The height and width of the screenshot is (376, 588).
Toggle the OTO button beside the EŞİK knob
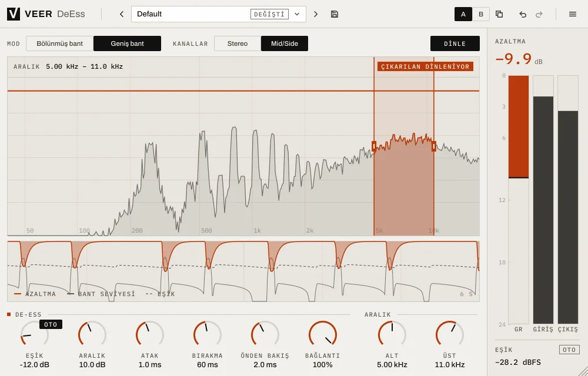pyautogui.click(x=51, y=324)
